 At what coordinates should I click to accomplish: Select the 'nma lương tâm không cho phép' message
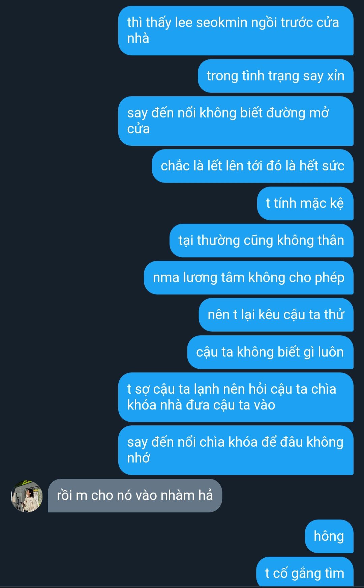coord(248,278)
